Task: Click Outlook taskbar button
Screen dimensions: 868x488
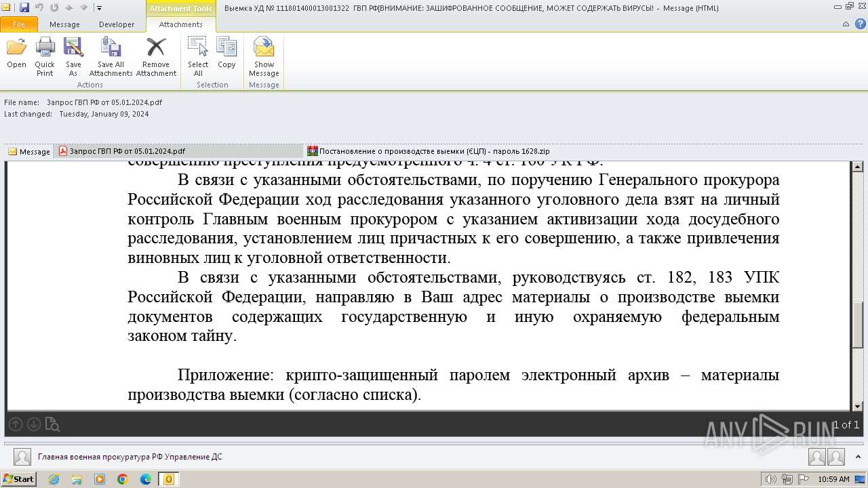Action: [x=169, y=479]
